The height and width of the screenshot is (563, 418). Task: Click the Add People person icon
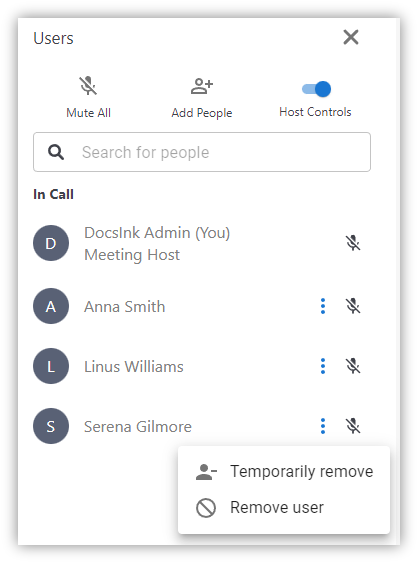(x=202, y=86)
